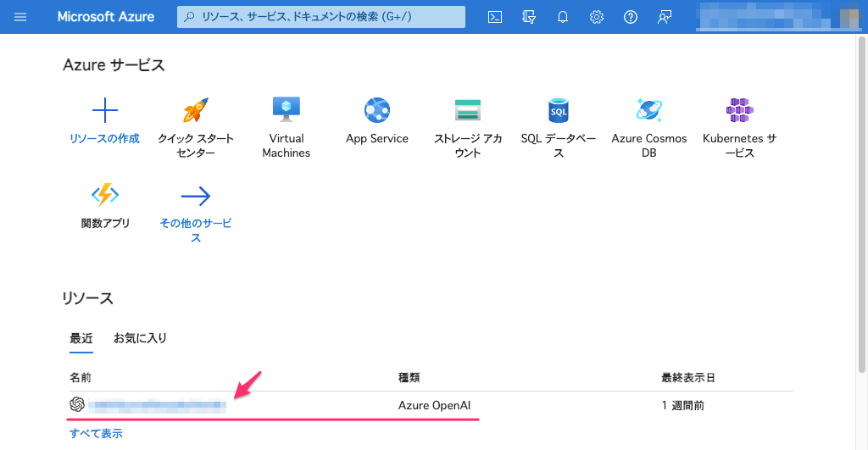The height and width of the screenshot is (450, 868).
Task: Open the help question mark icon
Action: (x=630, y=17)
